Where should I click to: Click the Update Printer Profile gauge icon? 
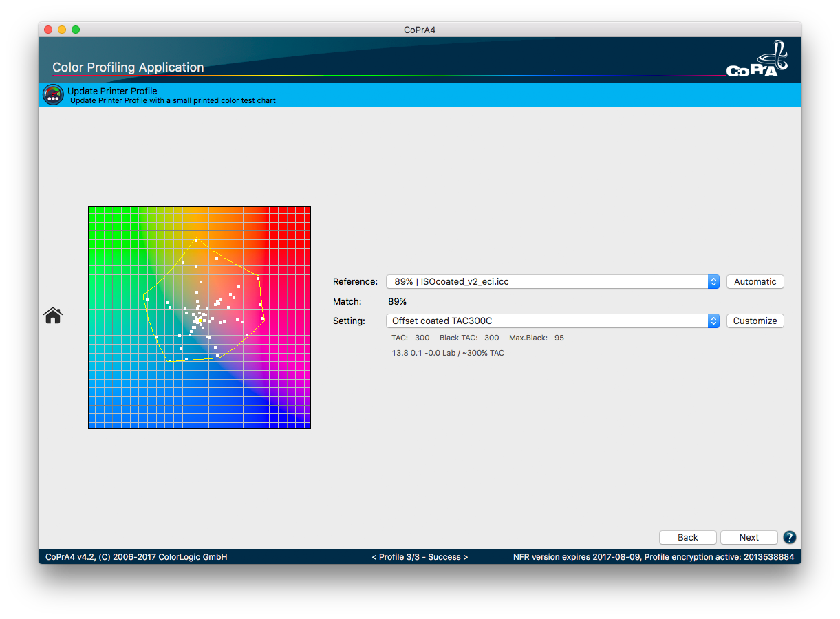(x=53, y=95)
